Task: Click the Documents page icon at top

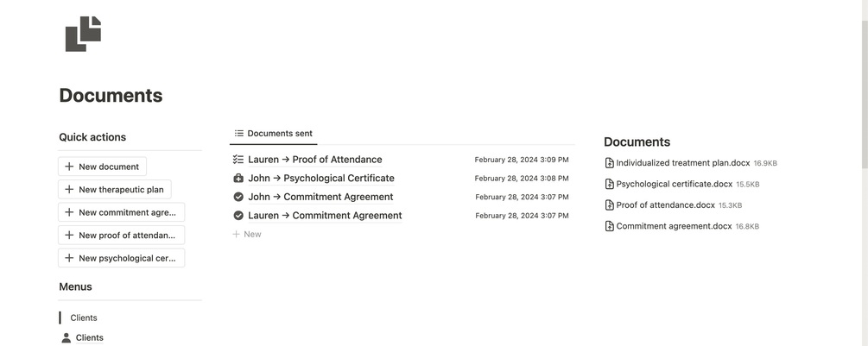Action: (83, 35)
